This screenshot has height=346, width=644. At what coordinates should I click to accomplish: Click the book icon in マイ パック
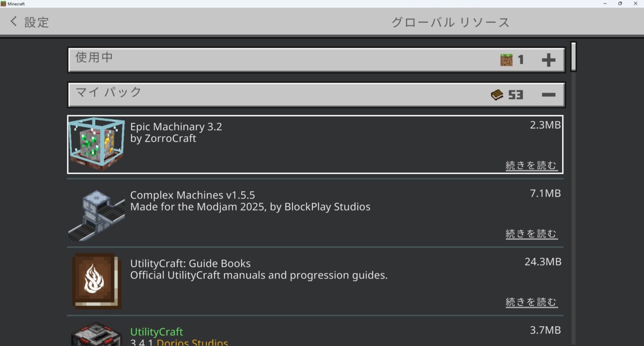pos(497,95)
